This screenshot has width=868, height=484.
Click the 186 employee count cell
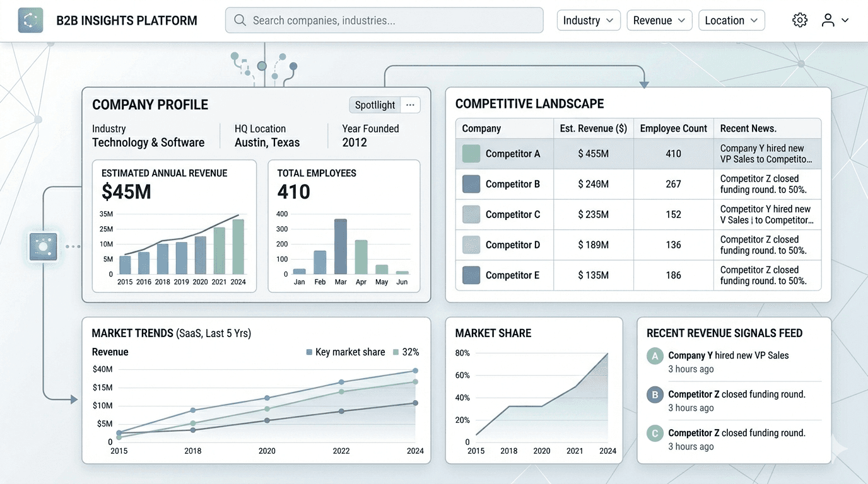[x=673, y=275]
